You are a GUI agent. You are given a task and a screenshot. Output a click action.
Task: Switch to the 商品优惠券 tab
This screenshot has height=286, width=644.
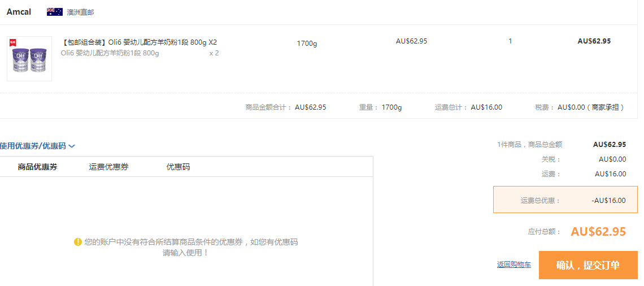[x=37, y=167]
